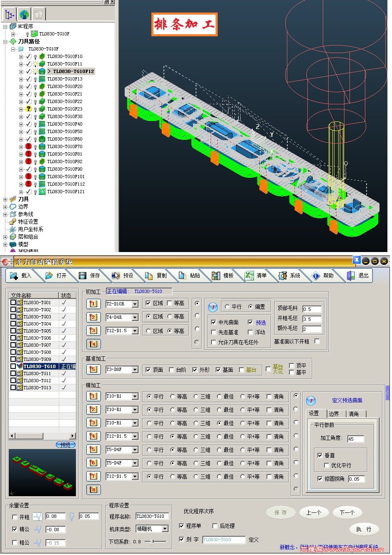Click 模板 (Template) toolbar button
The width and height of the screenshot is (392, 555).
223,275
